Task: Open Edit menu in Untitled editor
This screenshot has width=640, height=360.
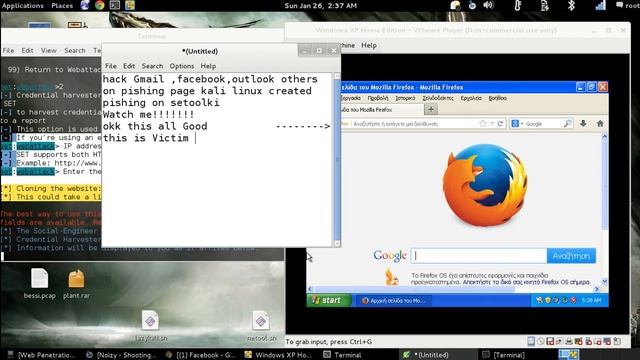Action: (129, 66)
